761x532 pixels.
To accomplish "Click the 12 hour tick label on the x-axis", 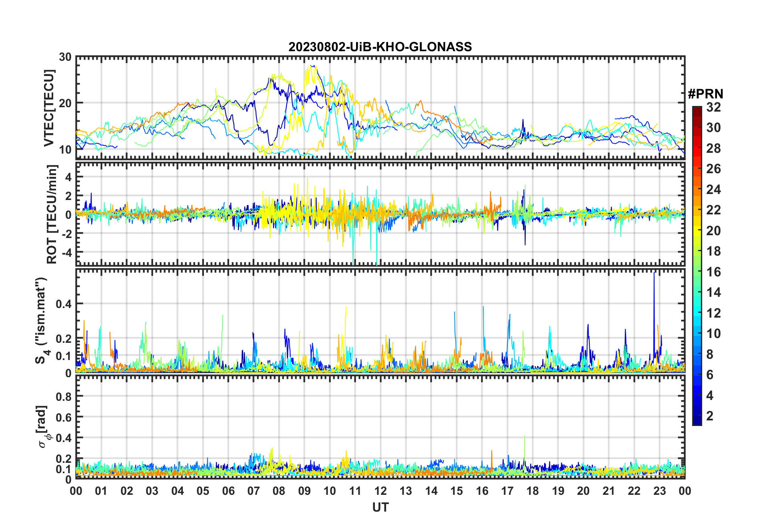I will [380, 491].
